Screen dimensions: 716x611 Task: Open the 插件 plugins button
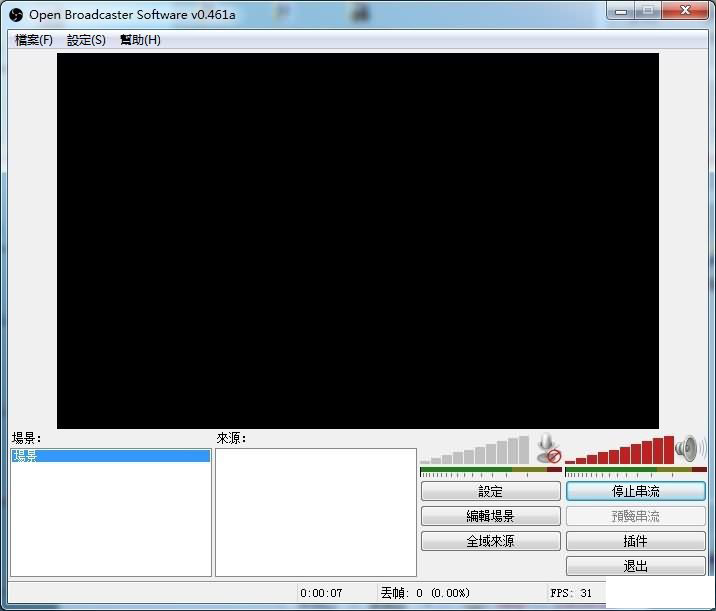point(635,541)
